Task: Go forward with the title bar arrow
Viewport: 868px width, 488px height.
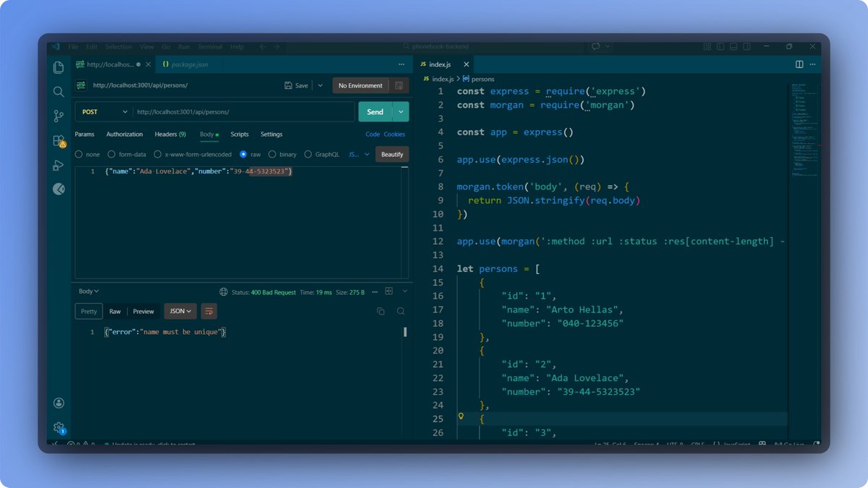Action: (277, 47)
